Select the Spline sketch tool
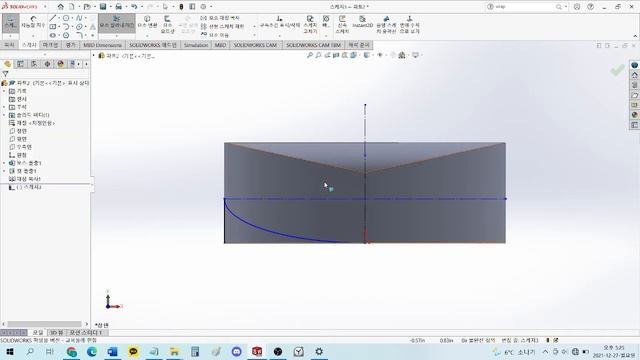This screenshot has width=640, height=360. [79, 18]
